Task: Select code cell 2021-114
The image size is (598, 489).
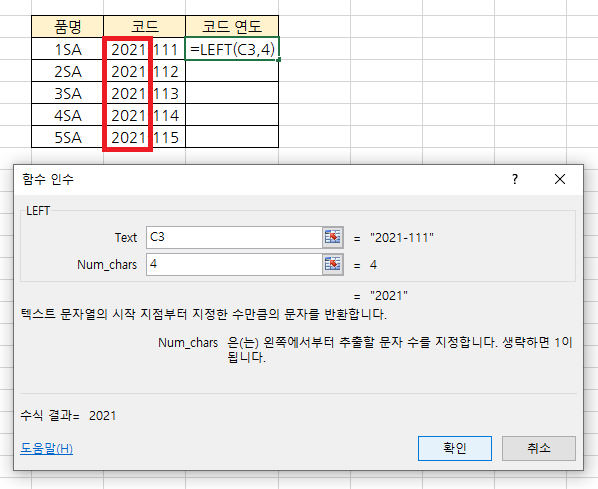Action: 145,115
